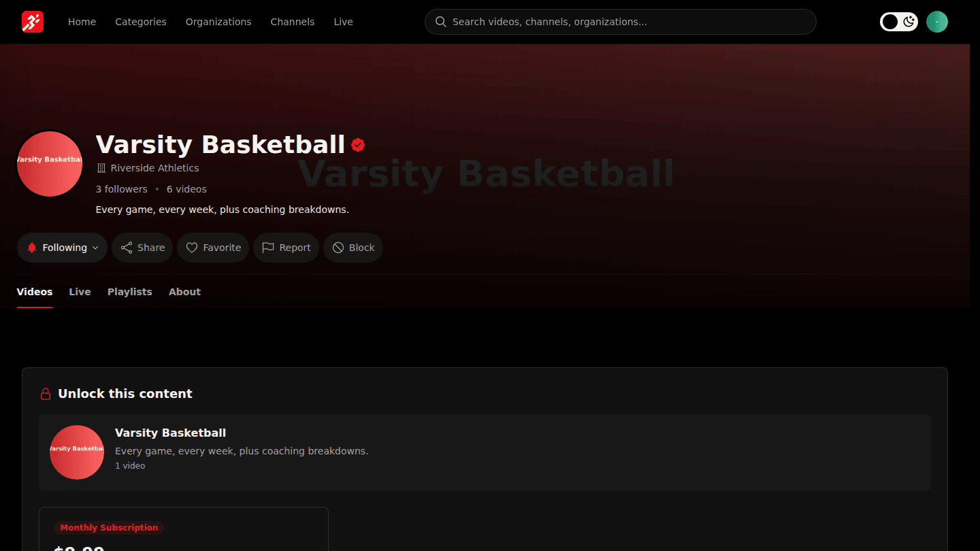Select the Monthly Subscription badge
980x551 pixels.
(x=109, y=528)
